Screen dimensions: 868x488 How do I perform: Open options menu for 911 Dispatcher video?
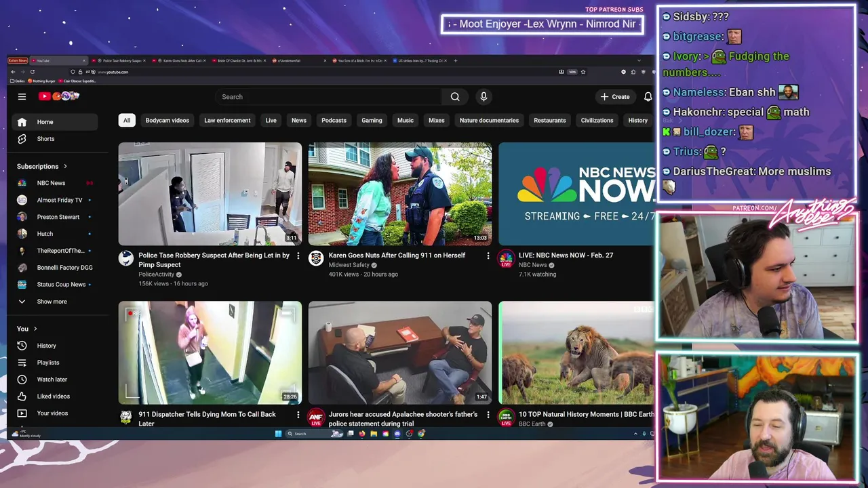(298, 414)
